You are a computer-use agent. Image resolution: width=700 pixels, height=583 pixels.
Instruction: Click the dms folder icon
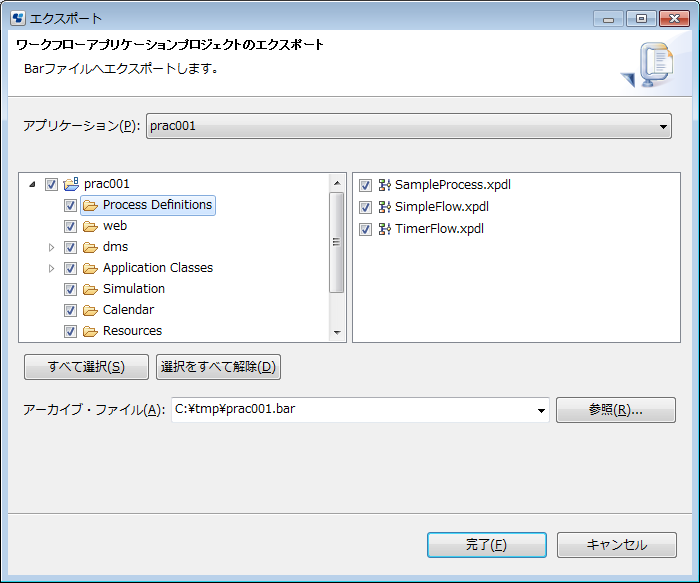tap(90, 247)
